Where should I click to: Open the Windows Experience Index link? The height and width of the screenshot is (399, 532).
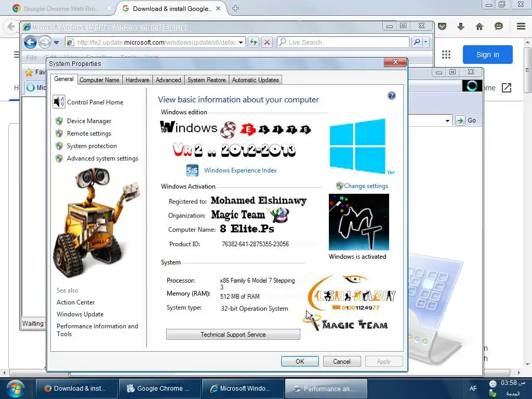(x=240, y=170)
